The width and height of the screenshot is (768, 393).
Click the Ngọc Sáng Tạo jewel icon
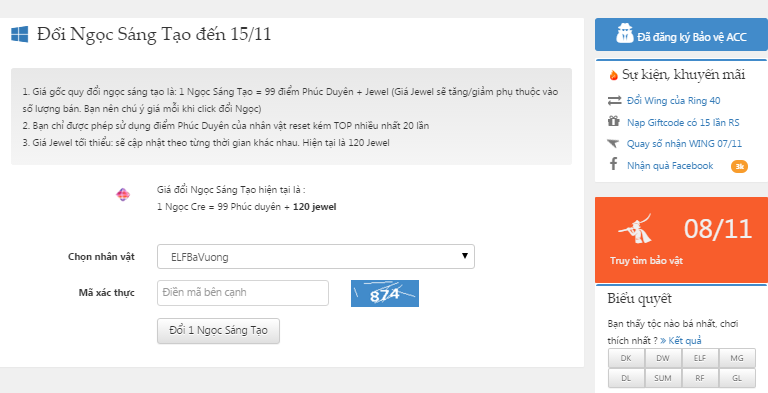click(123, 195)
